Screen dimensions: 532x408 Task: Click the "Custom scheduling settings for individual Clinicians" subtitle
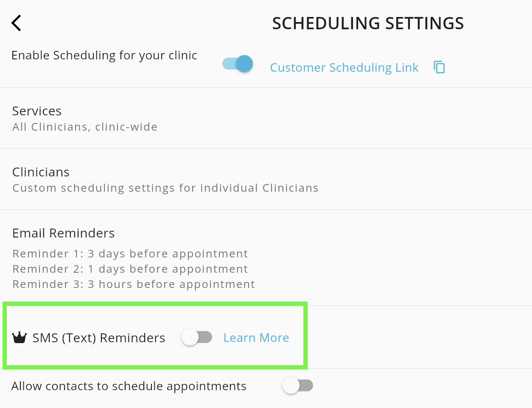pos(165,188)
